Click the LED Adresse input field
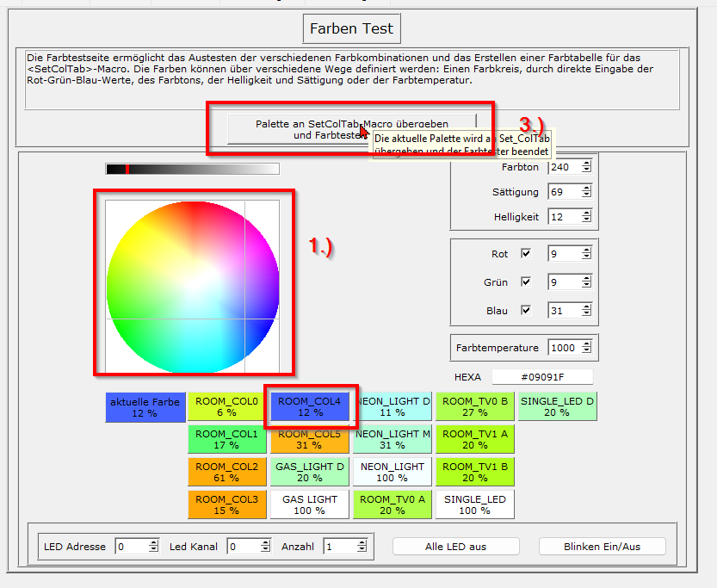Image resolution: width=717 pixels, height=588 pixels. (131, 547)
